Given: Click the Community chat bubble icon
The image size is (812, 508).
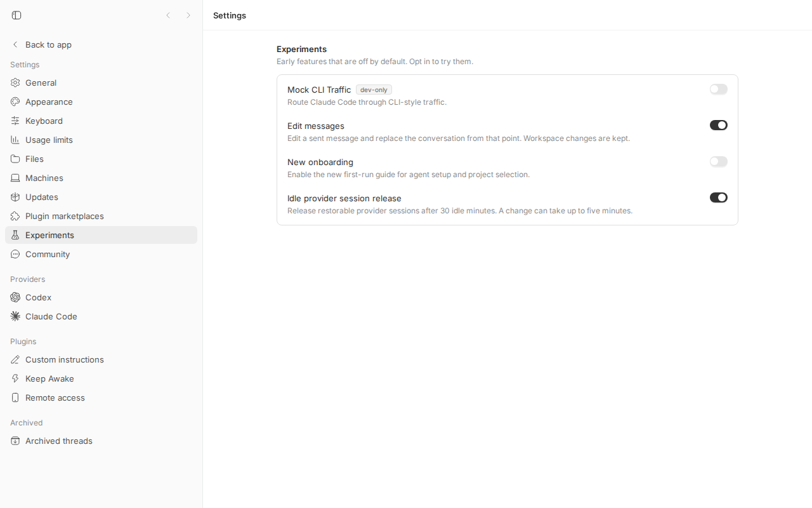Looking at the screenshot, I should pos(15,254).
